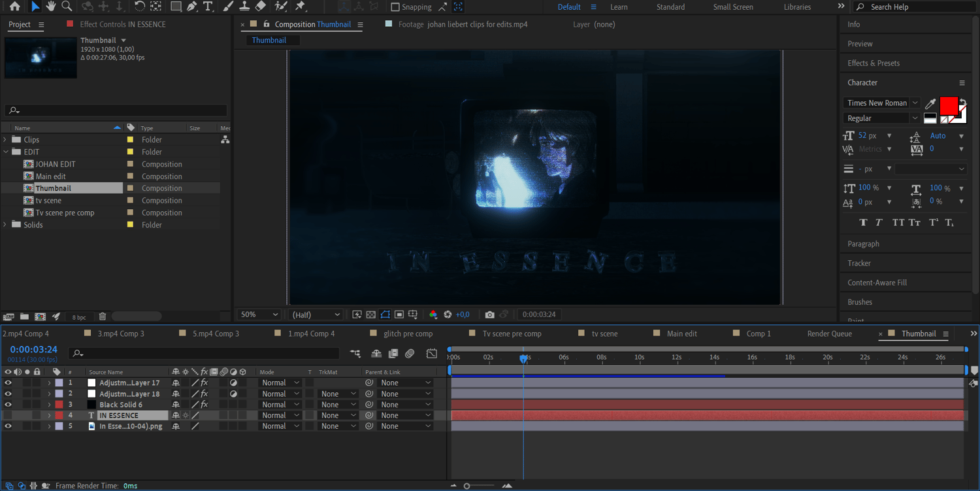
Task: Open the 50% magnification dropdown
Action: click(x=259, y=314)
